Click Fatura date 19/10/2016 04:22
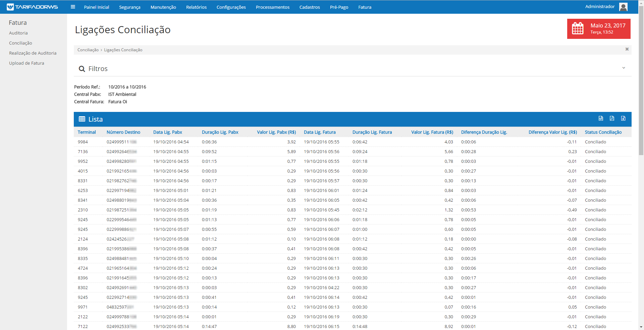 tap(321, 287)
